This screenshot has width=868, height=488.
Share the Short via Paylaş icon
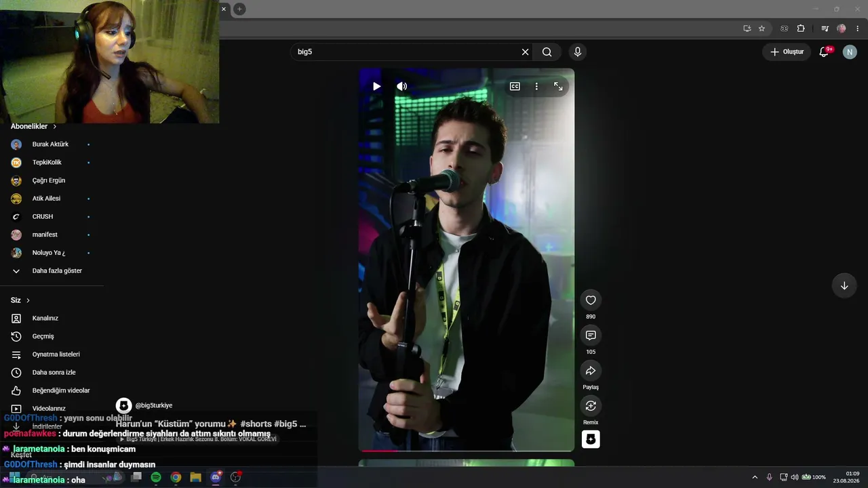pos(591,371)
